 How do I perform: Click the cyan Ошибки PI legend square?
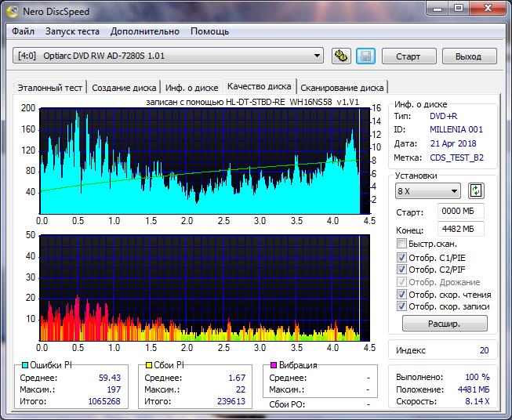tap(24, 365)
